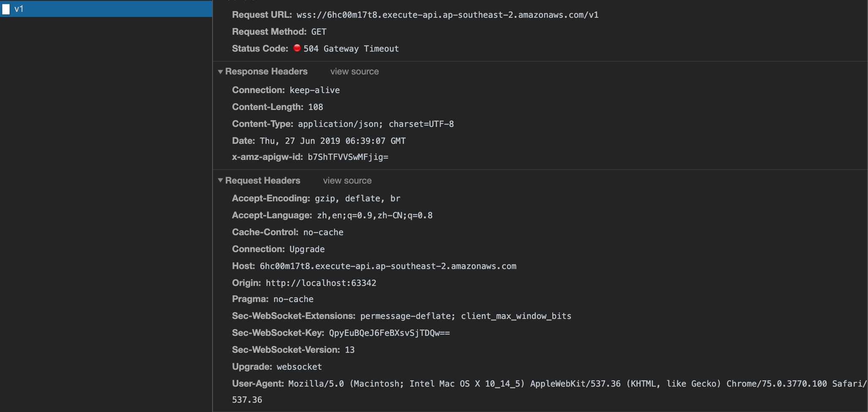Click the User-Agent header value
The image size is (868, 412).
(x=507, y=384)
